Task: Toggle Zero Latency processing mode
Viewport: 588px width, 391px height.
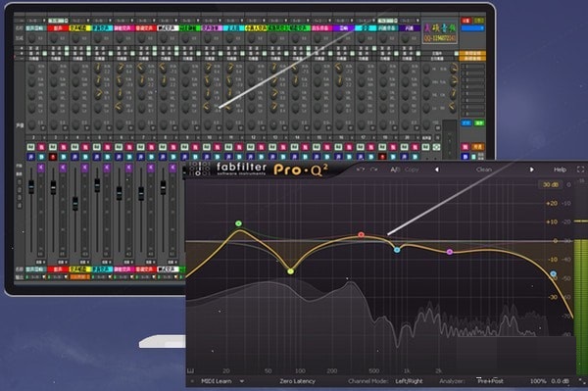Action: point(297,381)
